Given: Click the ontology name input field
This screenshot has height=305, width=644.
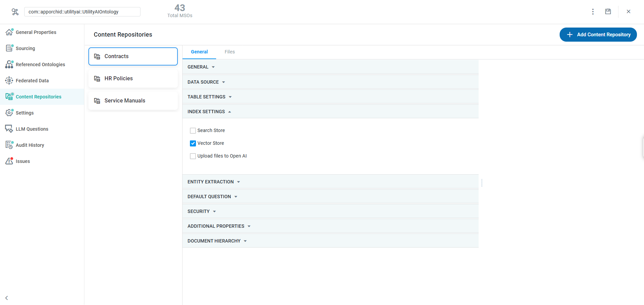Looking at the screenshot, I should (x=82, y=12).
